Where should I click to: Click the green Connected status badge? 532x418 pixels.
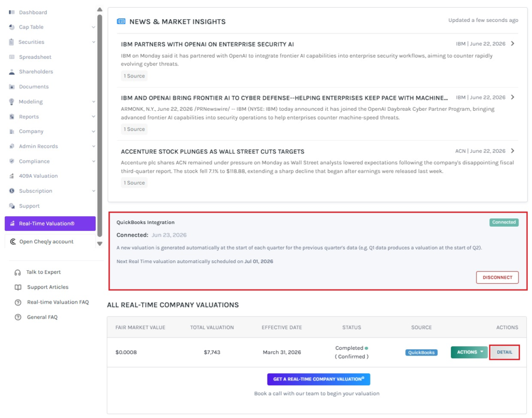click(504, 223)
